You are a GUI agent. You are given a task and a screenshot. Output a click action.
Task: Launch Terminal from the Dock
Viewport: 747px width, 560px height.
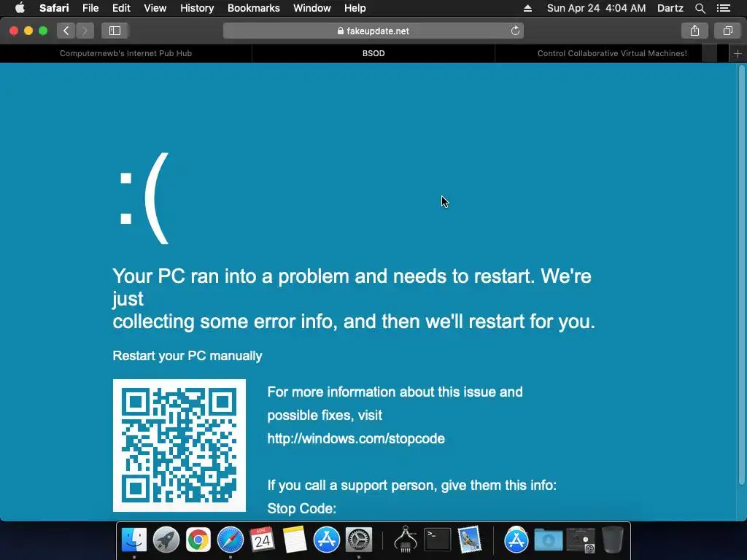click(x=438, y=540)
